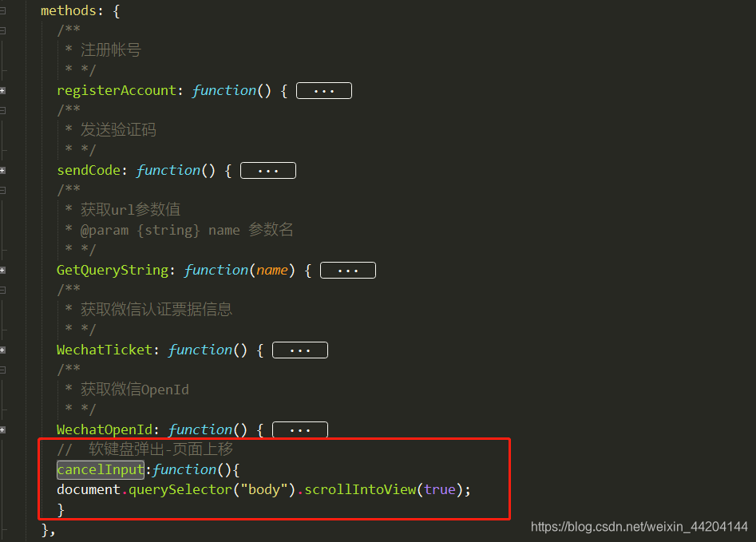The image size is (756, 542).
Task: Click the 获取微信认证票据信息 comment text
Action: point(156,310)
